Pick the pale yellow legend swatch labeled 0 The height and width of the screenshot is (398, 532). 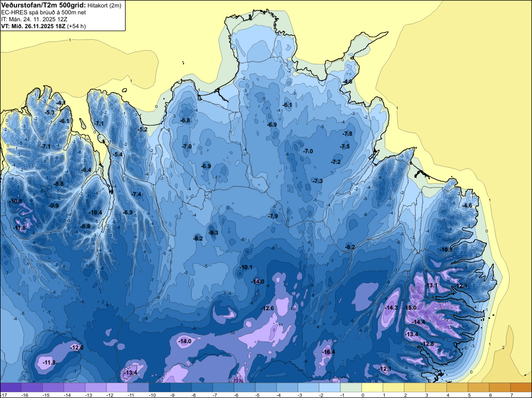[x=372, y=387]
